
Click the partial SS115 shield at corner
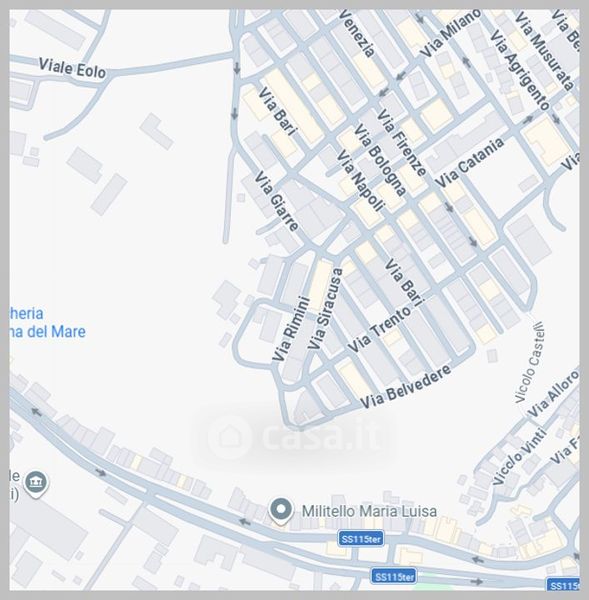563,585
